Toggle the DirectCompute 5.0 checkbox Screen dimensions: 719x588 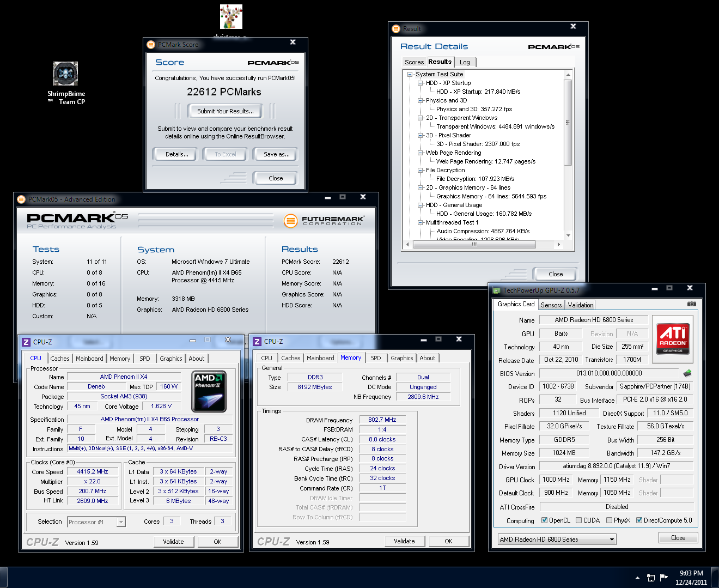coord(639,520)
